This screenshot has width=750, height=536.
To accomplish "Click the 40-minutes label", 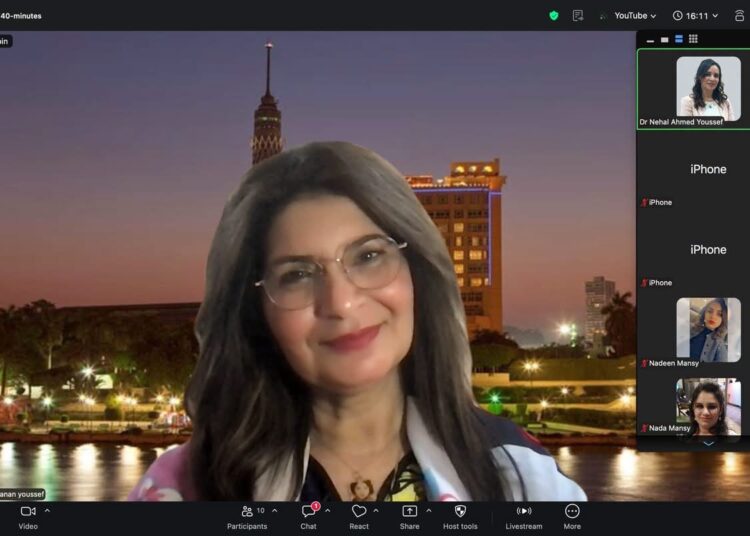I will (21, 16).
